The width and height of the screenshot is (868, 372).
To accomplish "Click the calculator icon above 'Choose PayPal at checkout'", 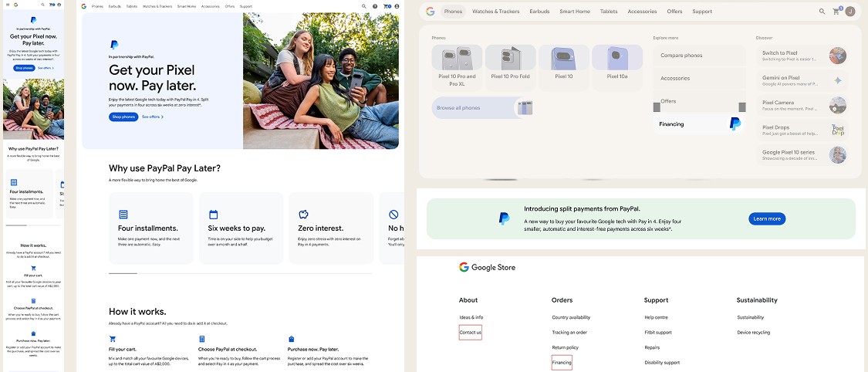I will pos(202,339).
